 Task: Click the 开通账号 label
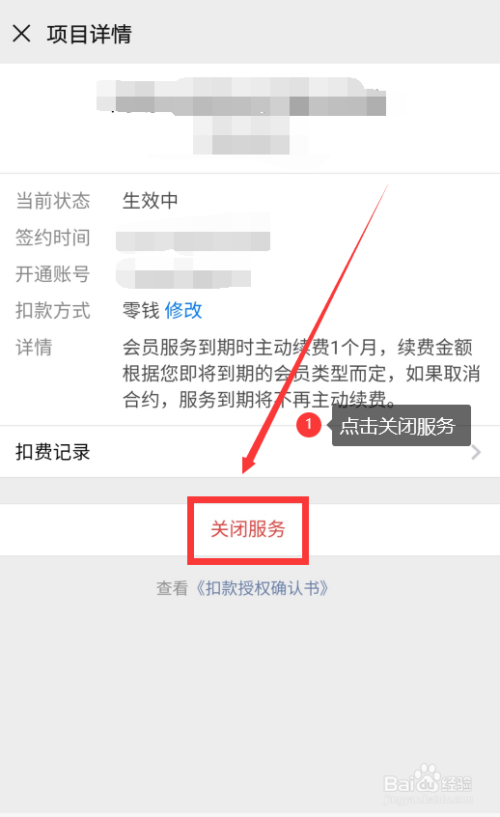point(53,274)
